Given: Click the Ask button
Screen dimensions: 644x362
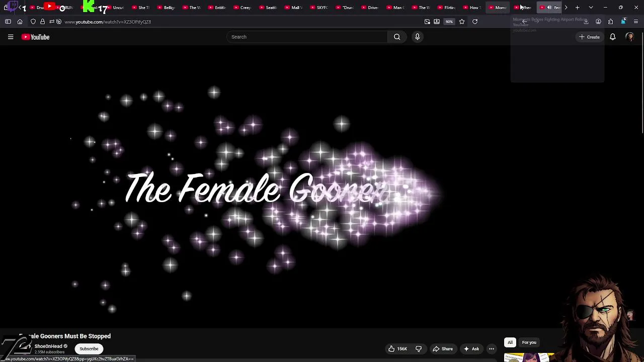Looking at the screenshot, I should tap(471, 349).
